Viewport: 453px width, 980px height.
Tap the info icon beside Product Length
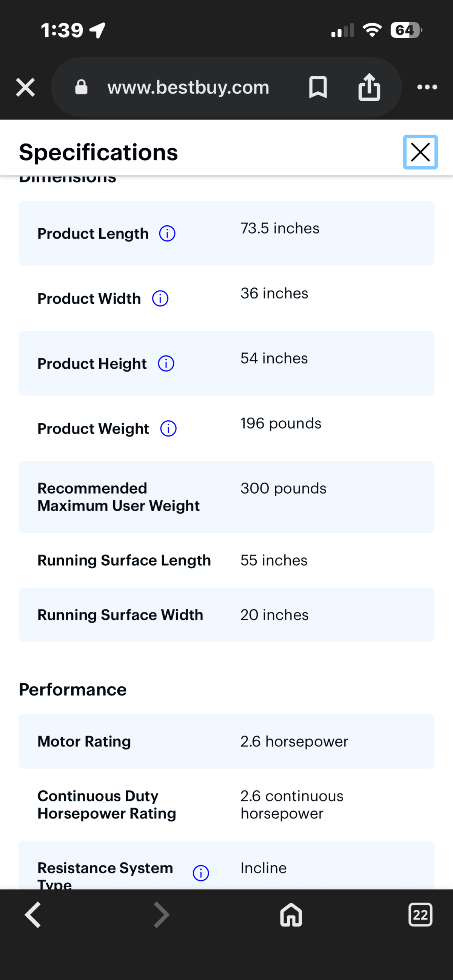click(167, 234)
